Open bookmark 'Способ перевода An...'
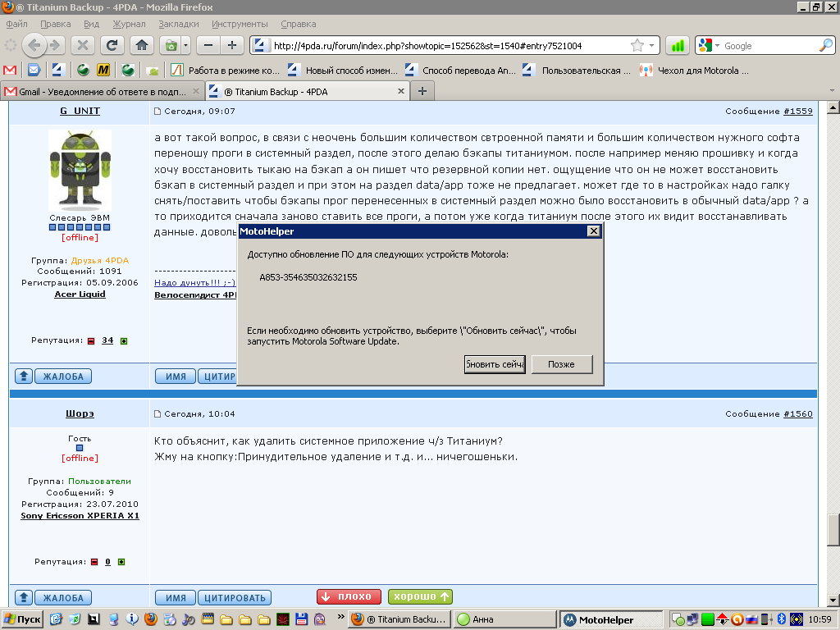Screen dimensions: 840x630 (460, 71)
